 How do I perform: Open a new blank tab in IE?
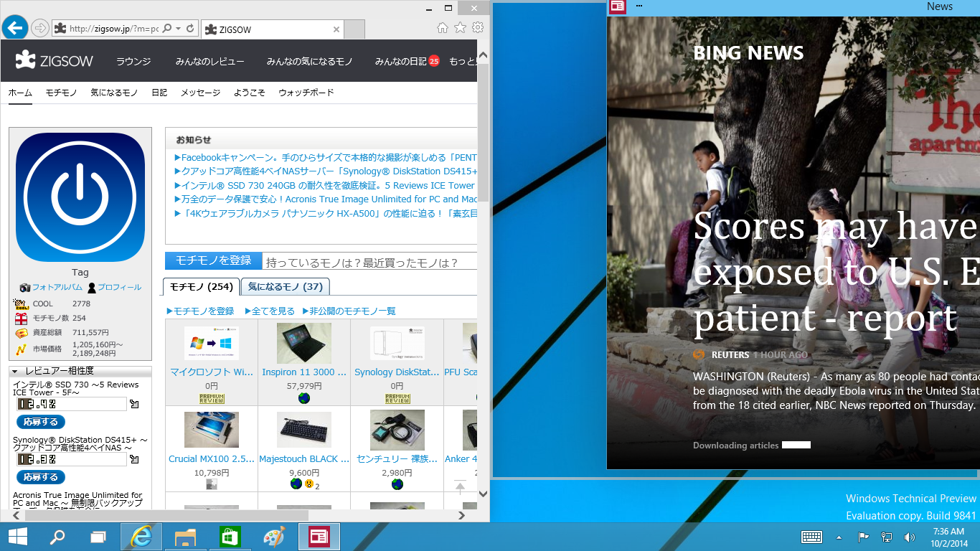pos(355,29)
